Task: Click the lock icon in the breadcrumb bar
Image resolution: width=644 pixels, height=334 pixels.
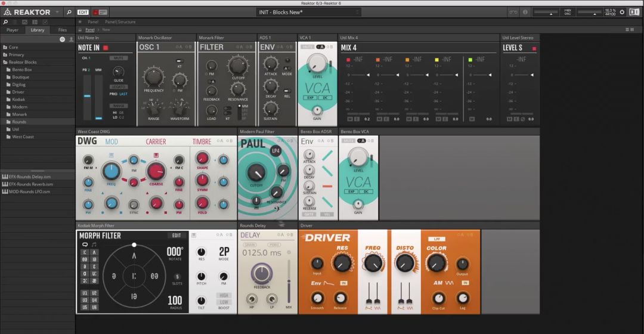Action: [80, 30]
